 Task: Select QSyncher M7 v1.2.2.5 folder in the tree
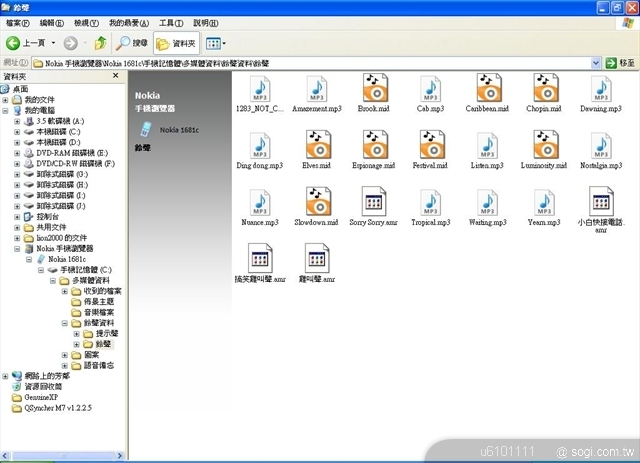tap(58, 408)
